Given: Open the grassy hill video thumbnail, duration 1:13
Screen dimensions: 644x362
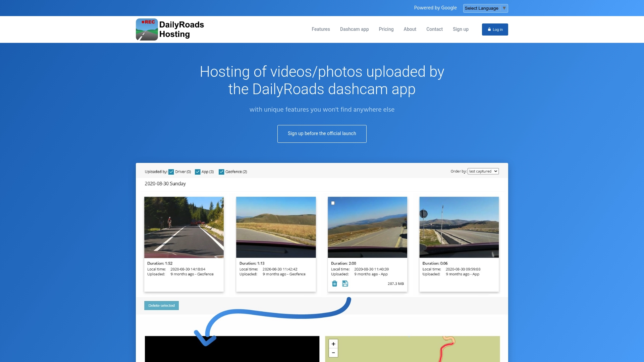Looking at the screenshot, I should coord(276,227).
